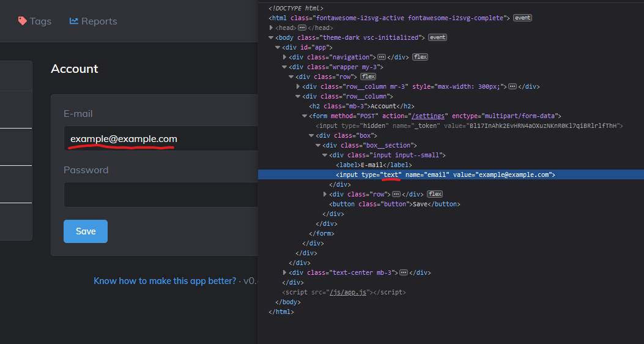Open 'Know how to make this app better?' link
644x344 pixels.
click(x=165, y=281)
